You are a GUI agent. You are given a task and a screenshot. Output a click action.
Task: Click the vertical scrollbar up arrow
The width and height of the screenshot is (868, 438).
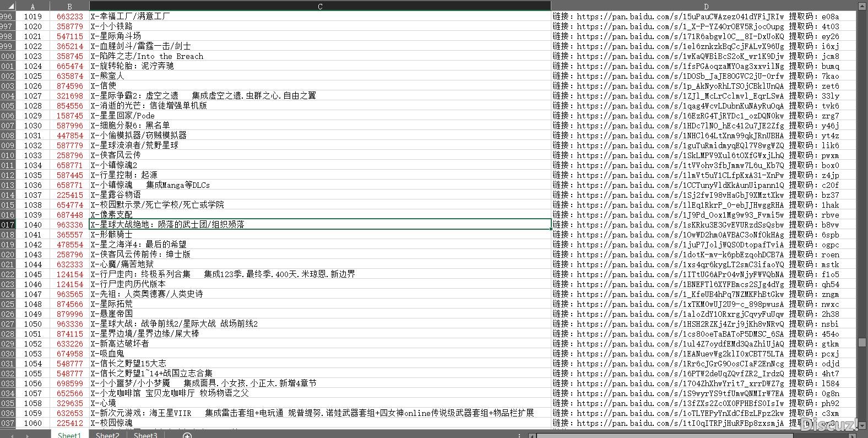pos(862,6)
